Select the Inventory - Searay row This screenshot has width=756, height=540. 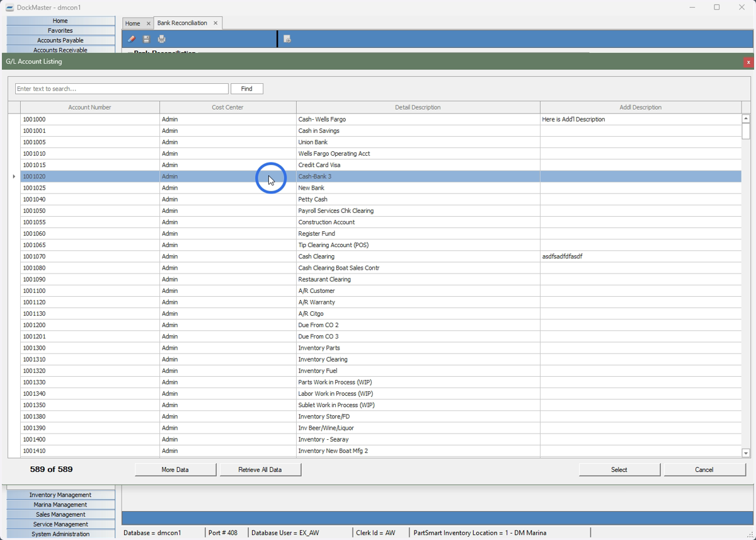point(381,439)
